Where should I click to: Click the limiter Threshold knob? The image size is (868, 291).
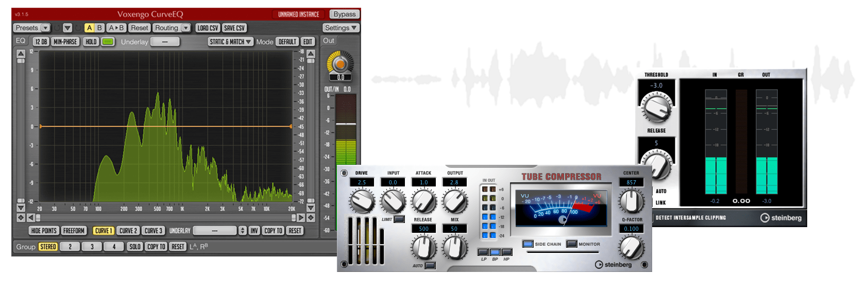coord(656,107)
